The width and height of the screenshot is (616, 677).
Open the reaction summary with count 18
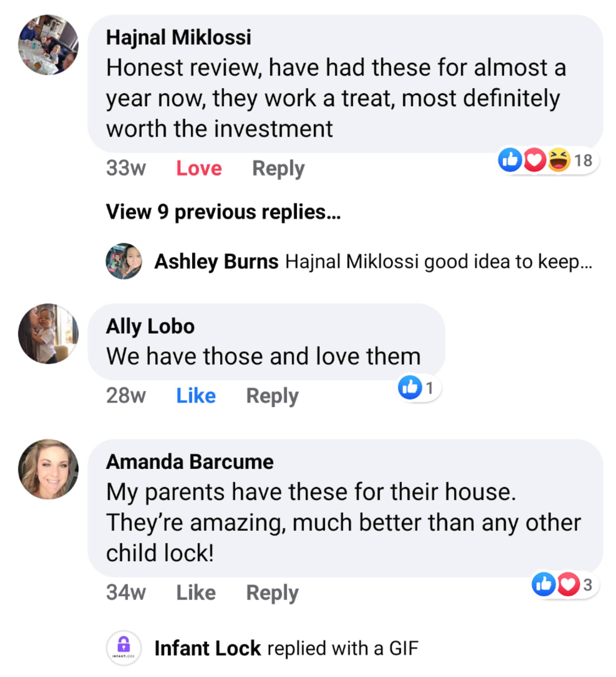point(548,160)
